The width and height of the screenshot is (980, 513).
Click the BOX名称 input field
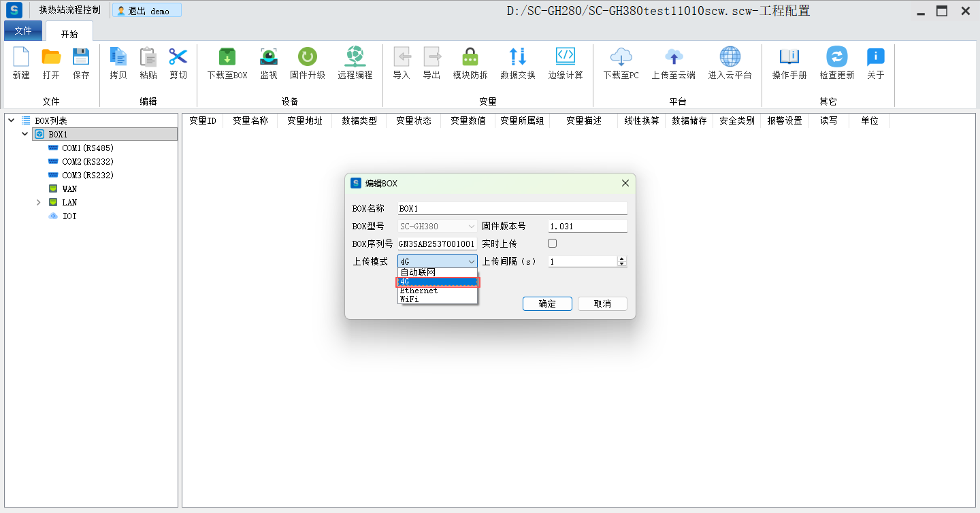tap(512, 209)
